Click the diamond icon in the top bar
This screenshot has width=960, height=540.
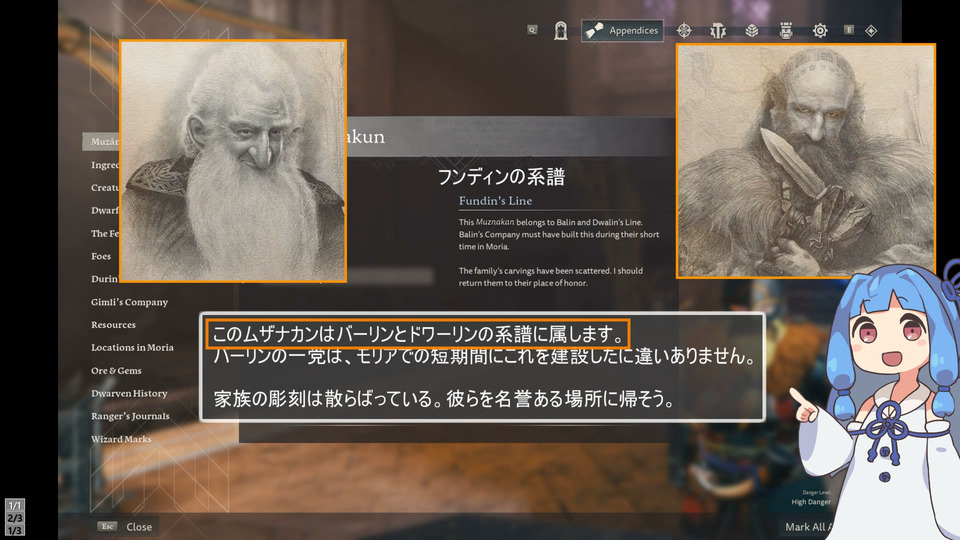tap(871, 31)
